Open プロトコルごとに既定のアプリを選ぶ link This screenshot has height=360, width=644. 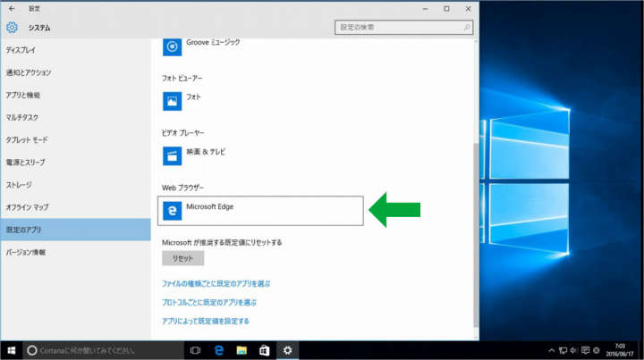[x=209, y=302]
